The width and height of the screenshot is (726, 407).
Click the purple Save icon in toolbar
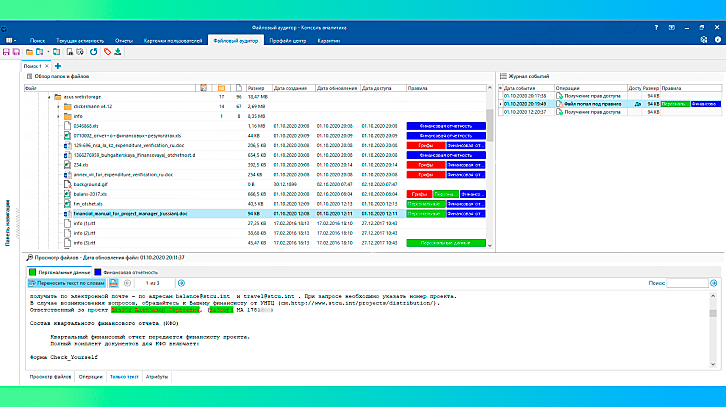tap(6, 51)
